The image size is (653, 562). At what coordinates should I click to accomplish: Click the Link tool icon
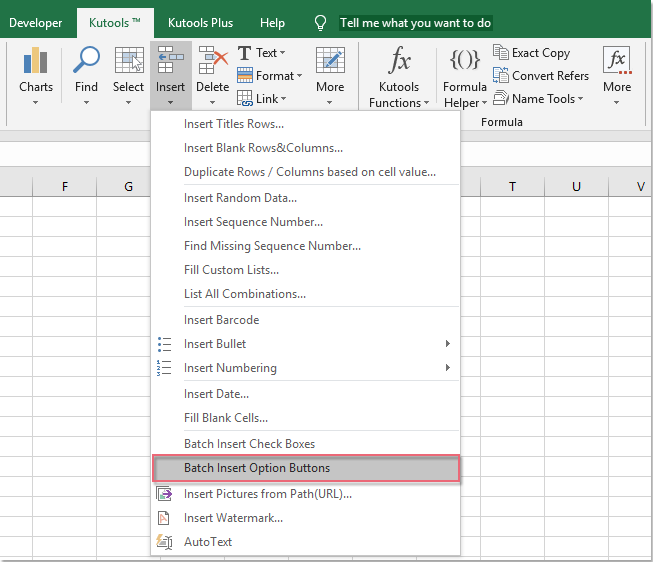(x=245, y=98)
